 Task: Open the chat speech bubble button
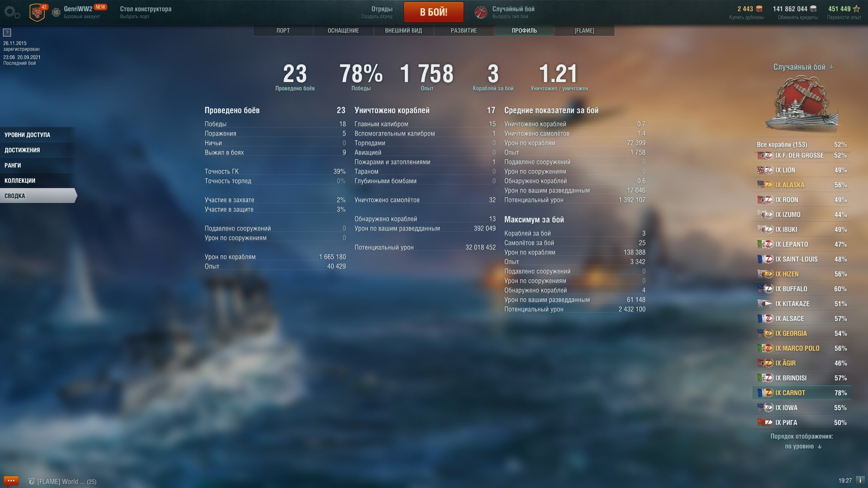click(11, 481)
